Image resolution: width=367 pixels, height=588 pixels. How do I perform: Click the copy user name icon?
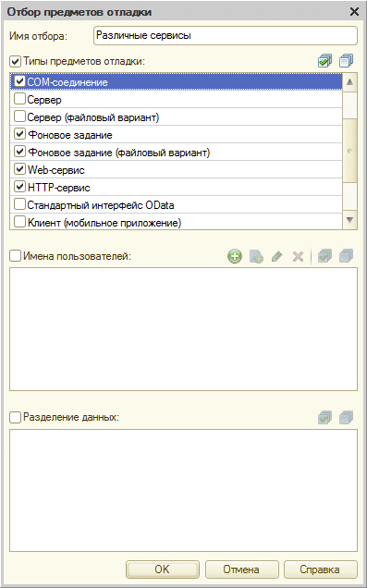(256, 256)
